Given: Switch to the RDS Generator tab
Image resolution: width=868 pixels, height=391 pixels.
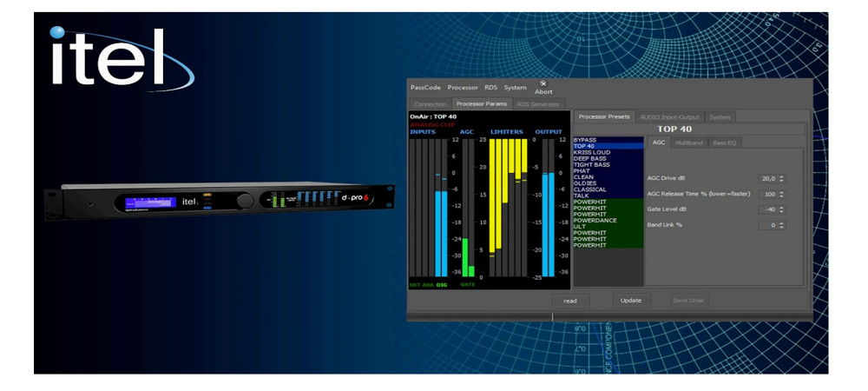Looking at the screenshot, I should [x=538, y=104].
